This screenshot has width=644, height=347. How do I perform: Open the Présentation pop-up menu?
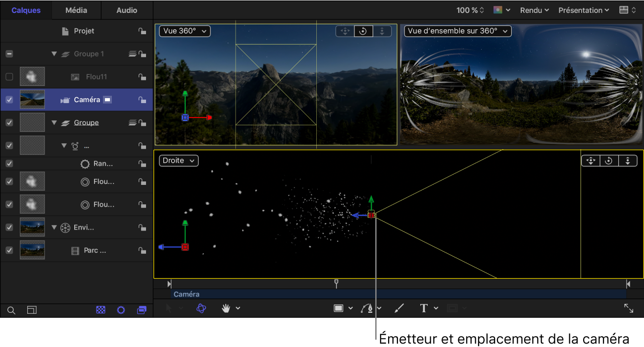584,10
